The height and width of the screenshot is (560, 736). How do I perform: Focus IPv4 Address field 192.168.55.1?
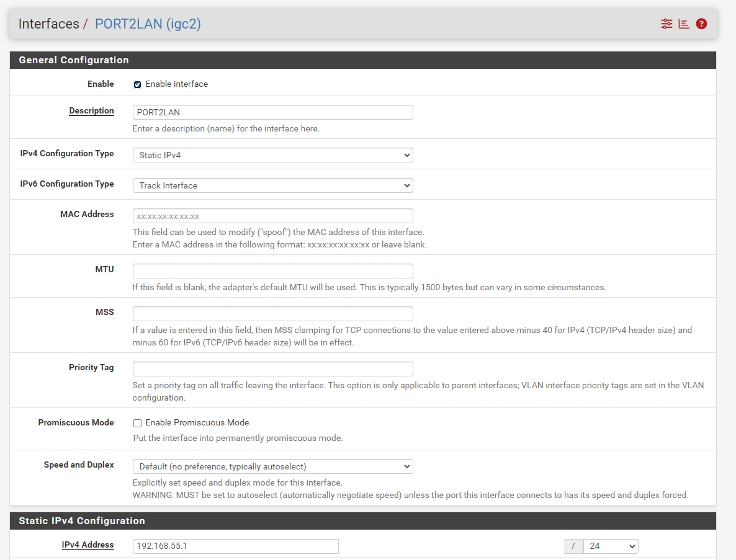(236, 546)
